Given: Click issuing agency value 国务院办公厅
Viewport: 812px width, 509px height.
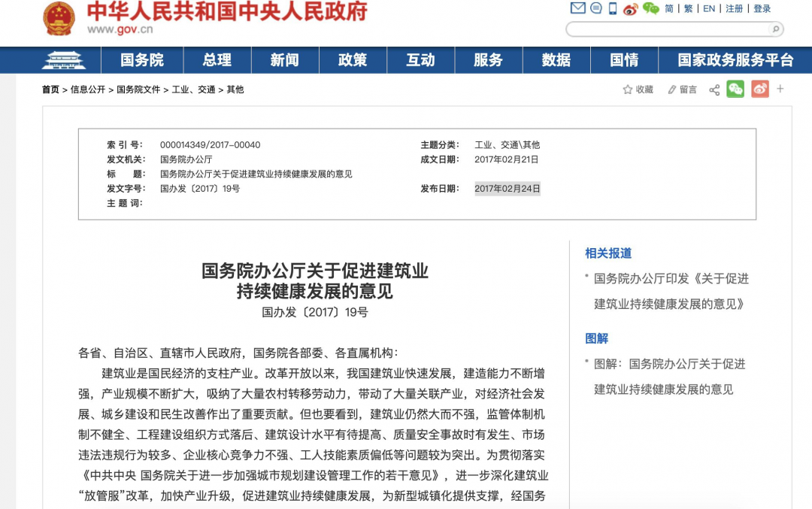Looking at the screenshot, I should click(186, 159).
